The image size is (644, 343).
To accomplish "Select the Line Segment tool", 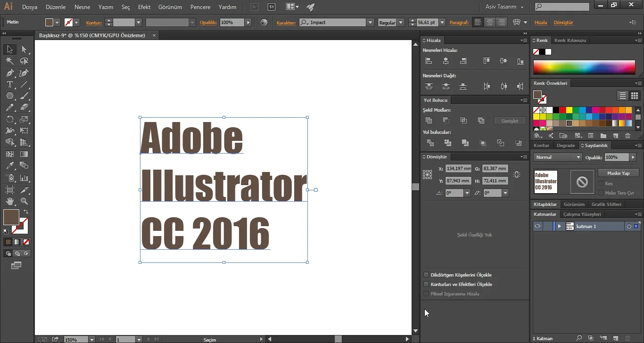I will click(x=24, y=84).
